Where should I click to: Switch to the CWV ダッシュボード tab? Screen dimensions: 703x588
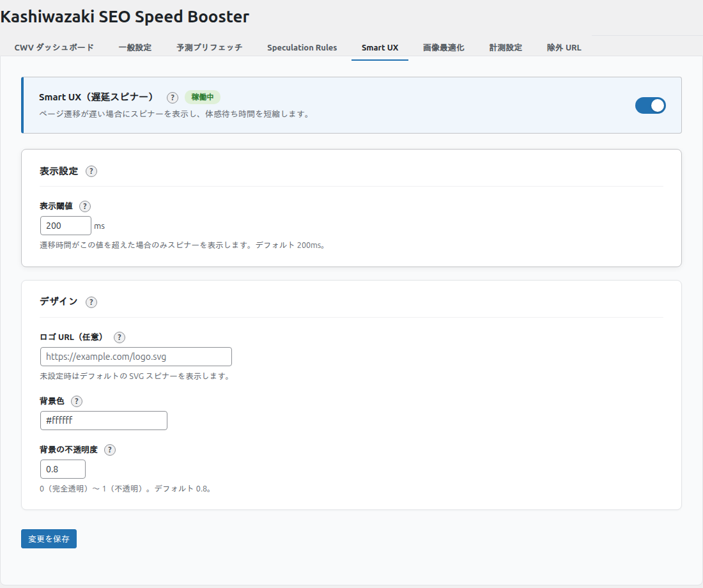click(54, 47)
